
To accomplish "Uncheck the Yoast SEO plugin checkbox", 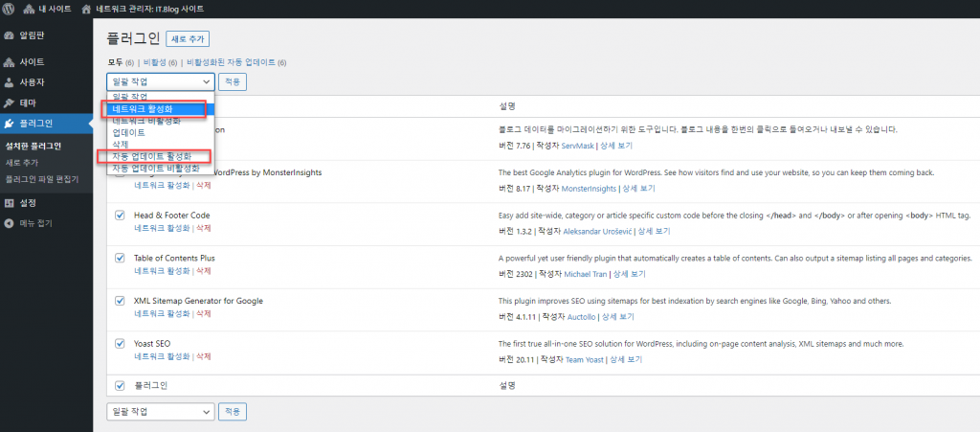I will [120, 343].
